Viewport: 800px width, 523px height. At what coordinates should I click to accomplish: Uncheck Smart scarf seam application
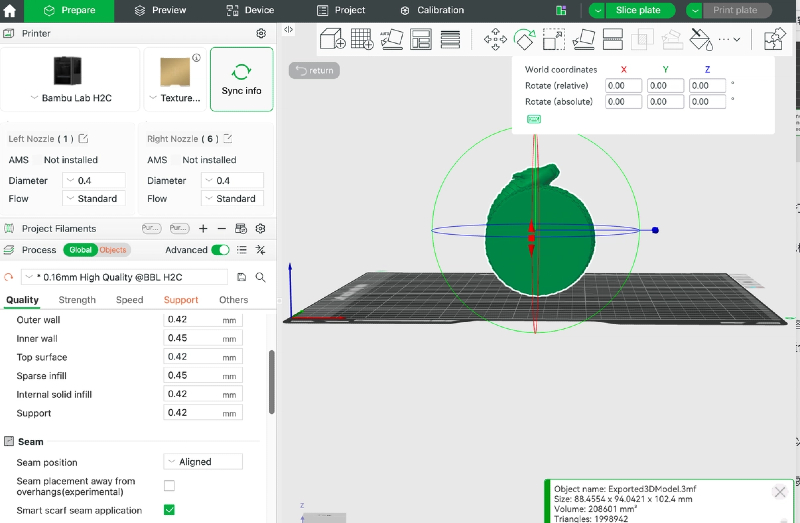(169, 510)
